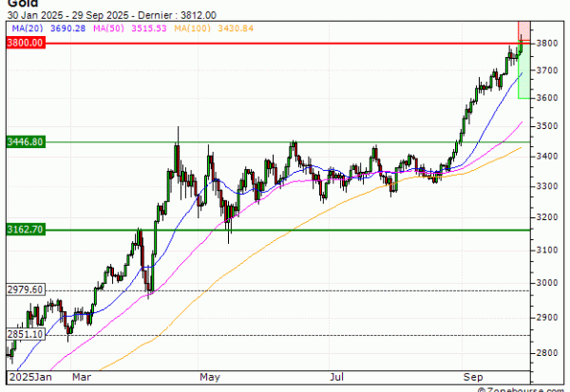Click the green 3162.70 support label
This screenshot has width=570, height=392.
[23, 230]
